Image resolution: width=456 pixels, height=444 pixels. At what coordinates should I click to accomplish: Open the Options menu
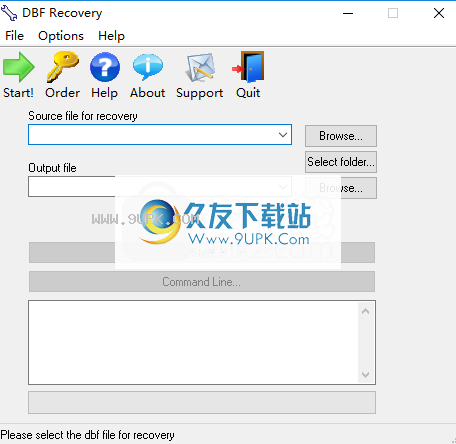pyautogui.click(x=61, y=36)
